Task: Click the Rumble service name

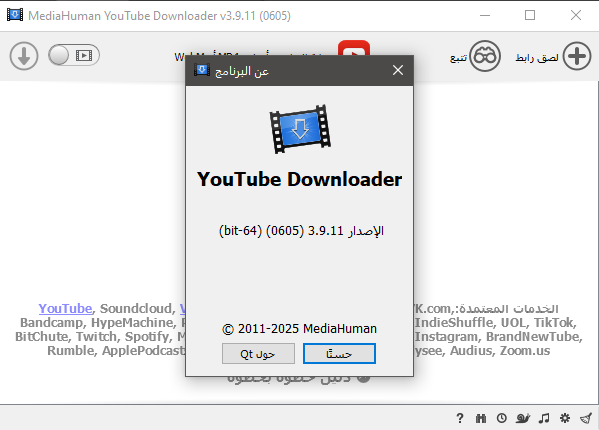Action: click(x=70, y=351)
